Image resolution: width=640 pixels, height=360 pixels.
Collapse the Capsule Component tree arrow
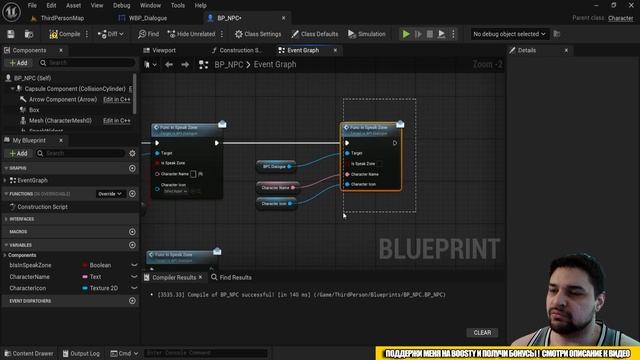[12, 89]
